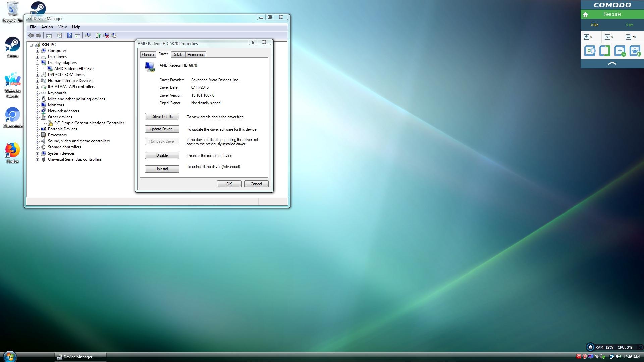Click the Comodo widget home icon
This screenshot has height=362, width=644.
[x=585, y=14]
